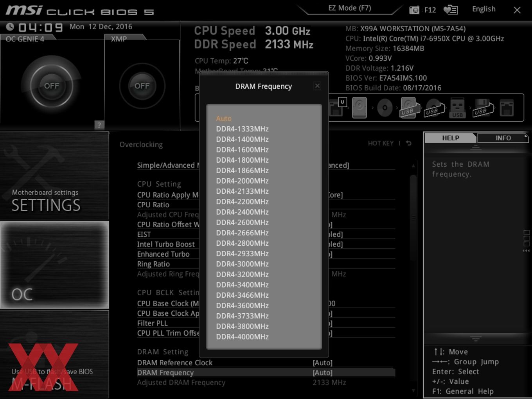Image resolution: width=532 pixels, height=399 pixels.
Task: Open the INFO tab
Action: (x=503, y=138)
